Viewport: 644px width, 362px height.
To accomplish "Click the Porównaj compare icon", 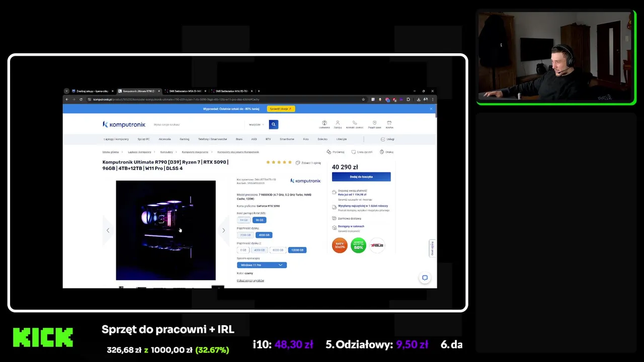I will pos(336,152).
